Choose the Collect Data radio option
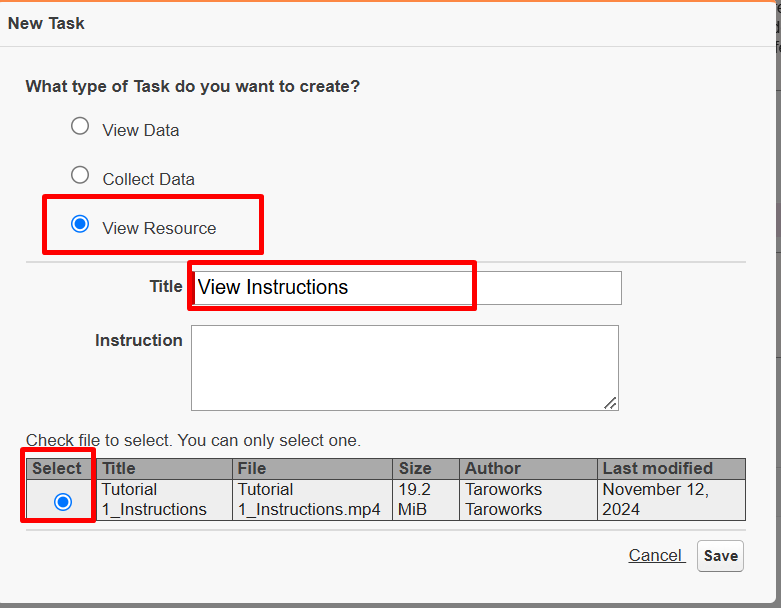The height and width of the screenshot is (608, 781). click(x=80, y=176)
